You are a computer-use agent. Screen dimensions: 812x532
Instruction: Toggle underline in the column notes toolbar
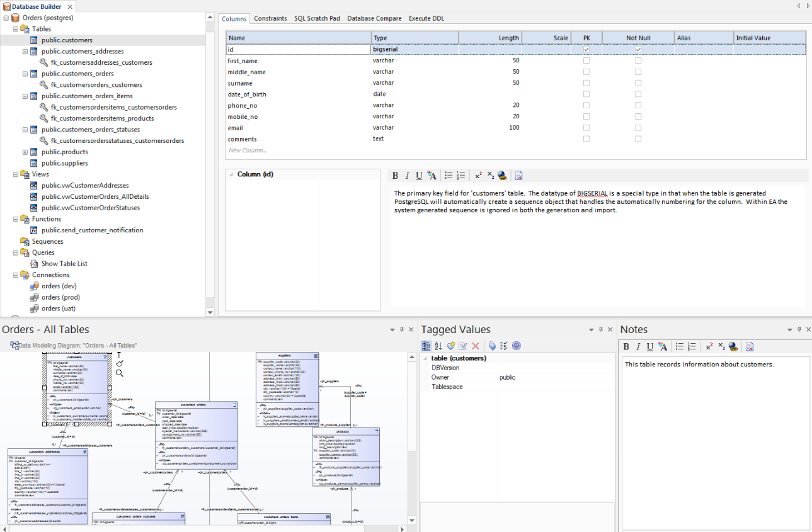(419, 176)
